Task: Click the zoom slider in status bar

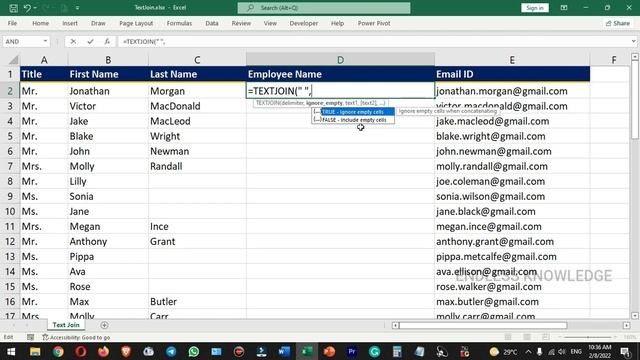Action: pos(588,337)
